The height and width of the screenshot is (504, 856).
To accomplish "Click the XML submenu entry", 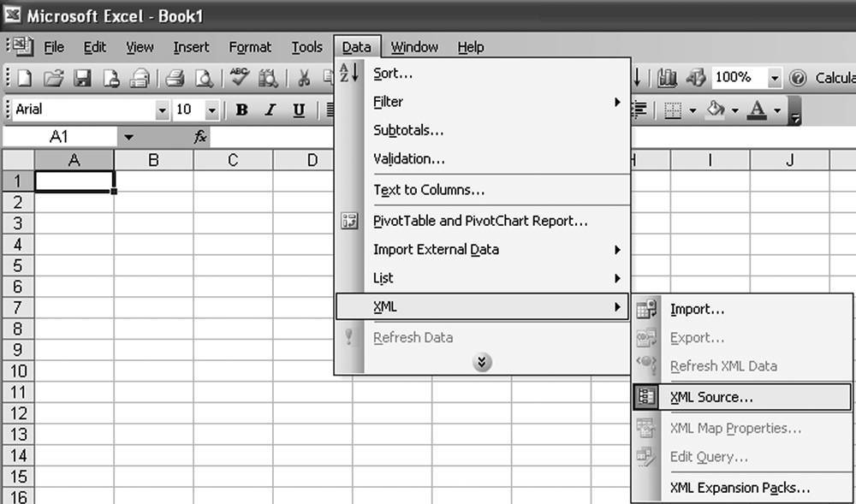I will pyautogui.click(x=483, y=306).
